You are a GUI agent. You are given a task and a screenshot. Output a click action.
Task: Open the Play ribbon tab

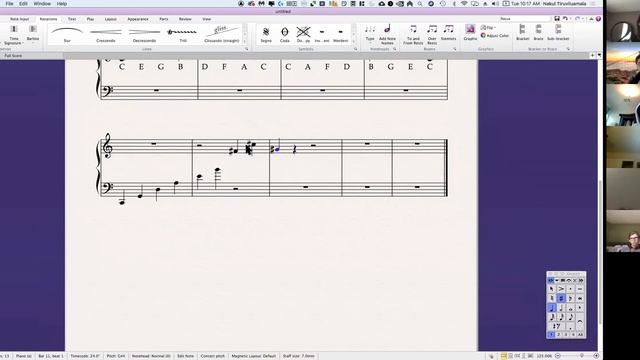[90, 19]
